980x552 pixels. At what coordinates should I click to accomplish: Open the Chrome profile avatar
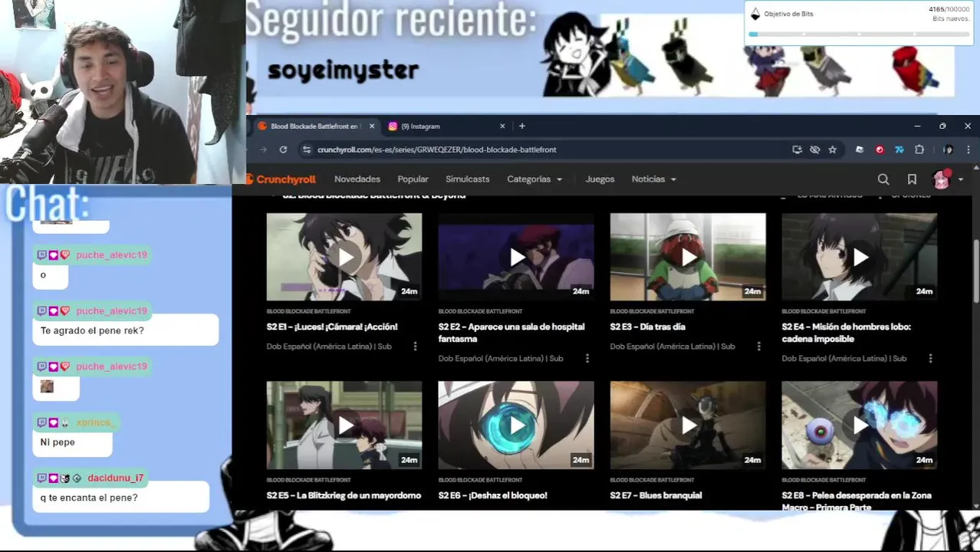pyautogui.click(x=949, y=149)
